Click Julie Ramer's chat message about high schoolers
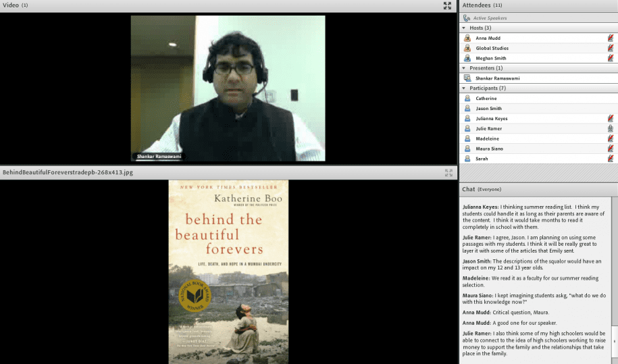 [x=534, y=344]
